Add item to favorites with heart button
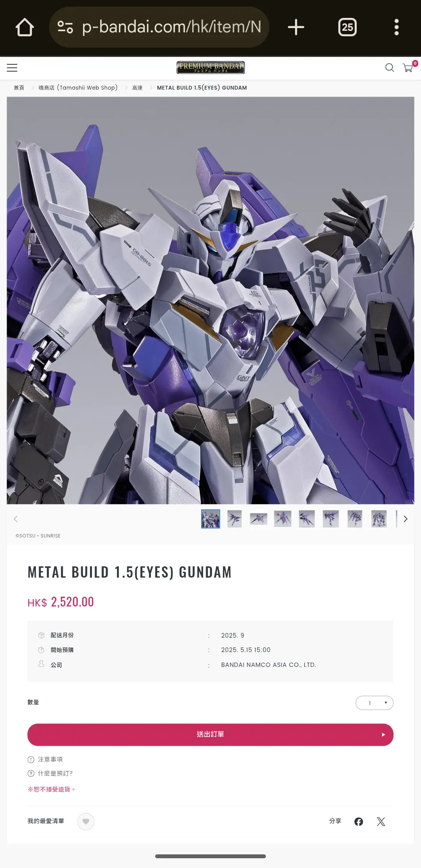 86,822
